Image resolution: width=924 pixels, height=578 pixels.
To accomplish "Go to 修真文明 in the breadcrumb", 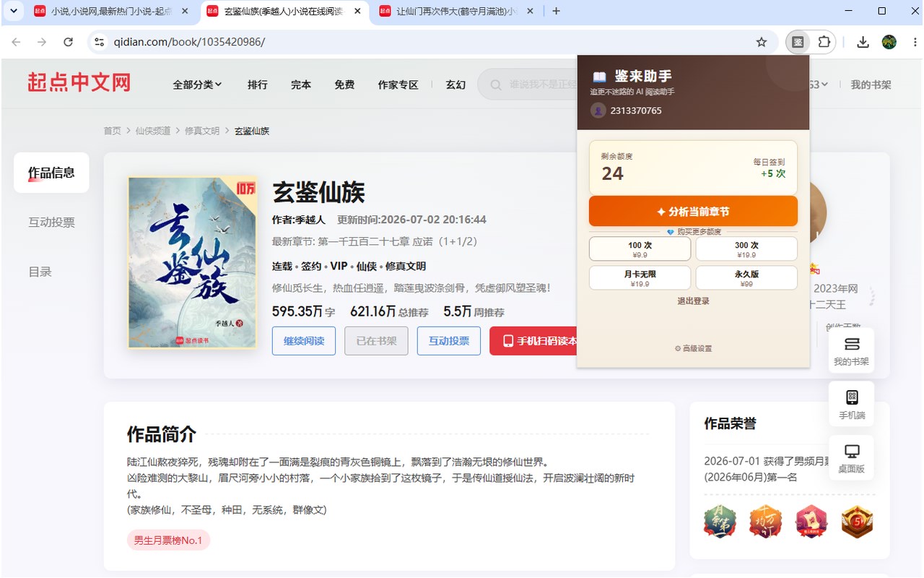I will (x=202, y=131).
